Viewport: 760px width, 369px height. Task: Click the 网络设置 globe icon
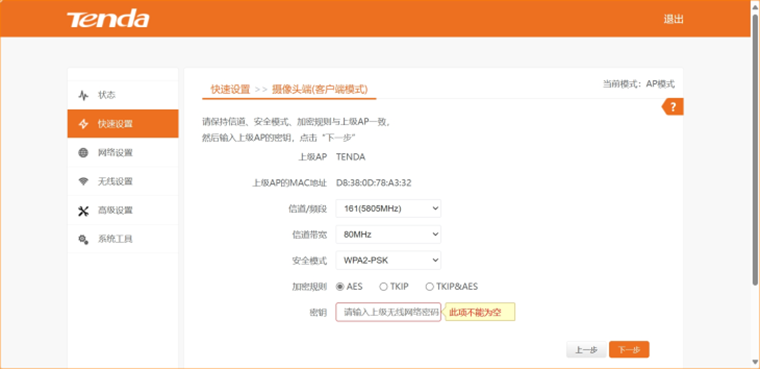83,153
